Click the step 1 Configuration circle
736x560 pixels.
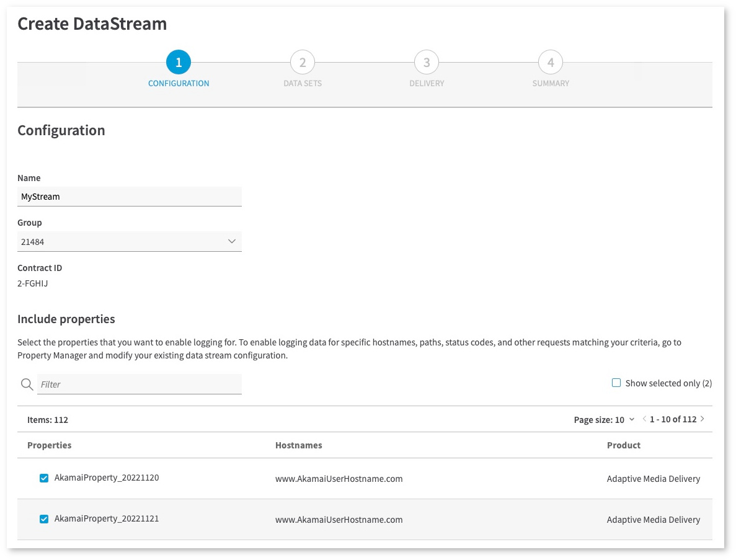[x=179, y=62]
